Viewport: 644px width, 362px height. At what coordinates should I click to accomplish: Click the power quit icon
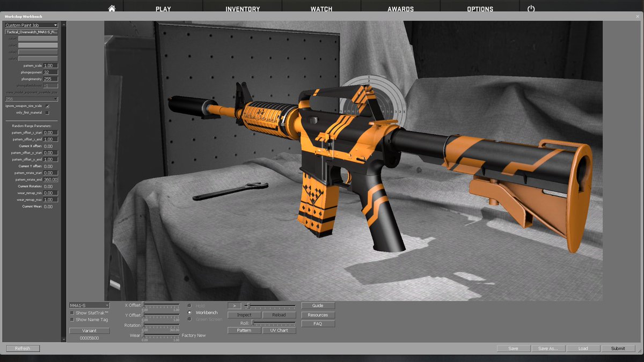[x=531, y=9]
